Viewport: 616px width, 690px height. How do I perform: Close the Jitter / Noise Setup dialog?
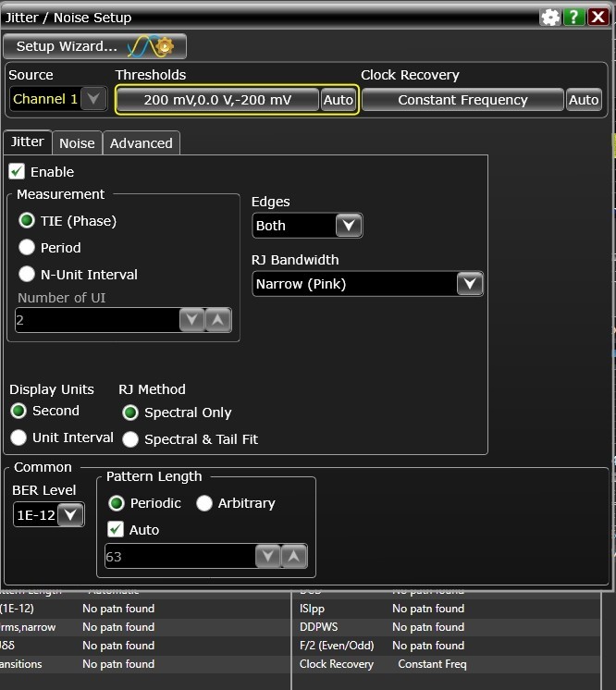(x=598, y=18)
